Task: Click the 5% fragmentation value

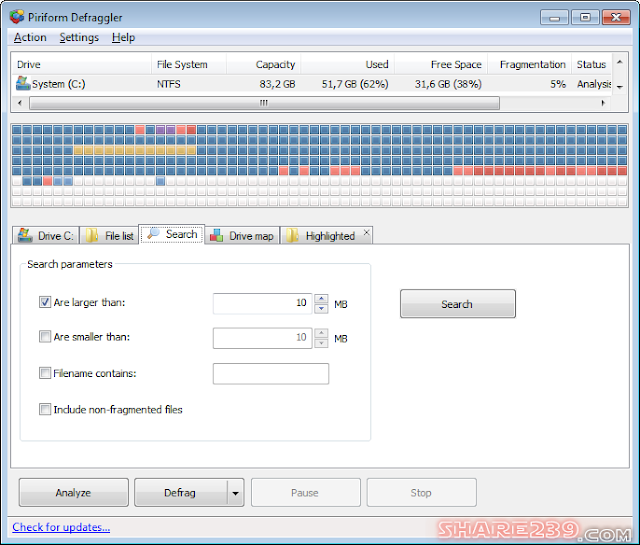Action: tap(558, 84)
